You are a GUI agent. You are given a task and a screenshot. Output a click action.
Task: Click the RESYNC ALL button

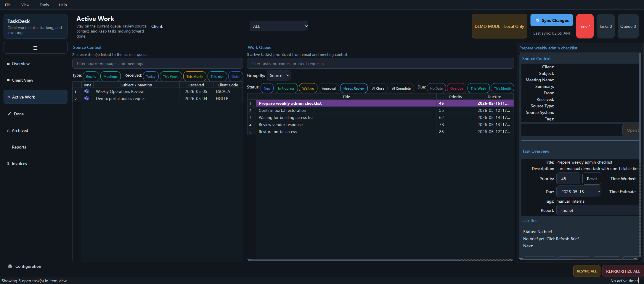(x=587, y=271)
